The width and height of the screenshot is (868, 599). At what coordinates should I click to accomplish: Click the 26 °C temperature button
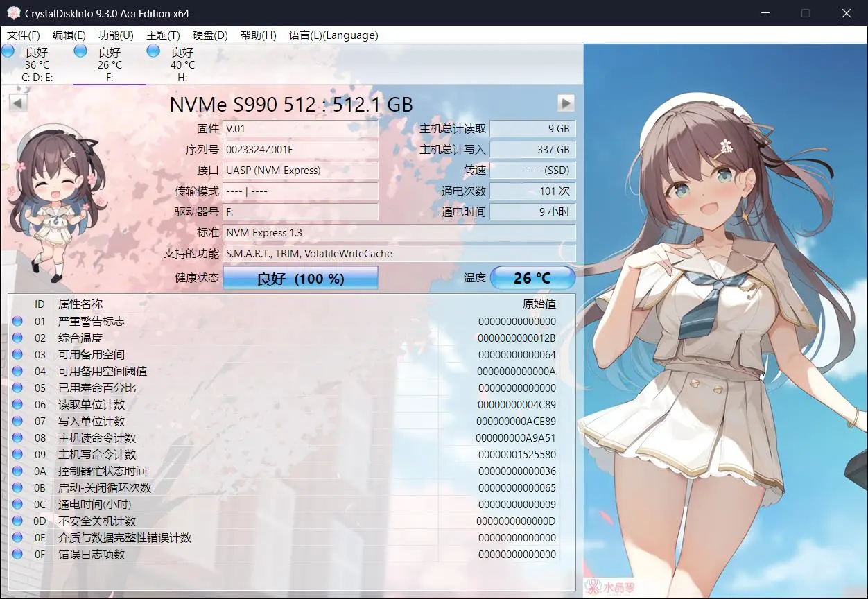pyautogui.click(x=532, y=278)
